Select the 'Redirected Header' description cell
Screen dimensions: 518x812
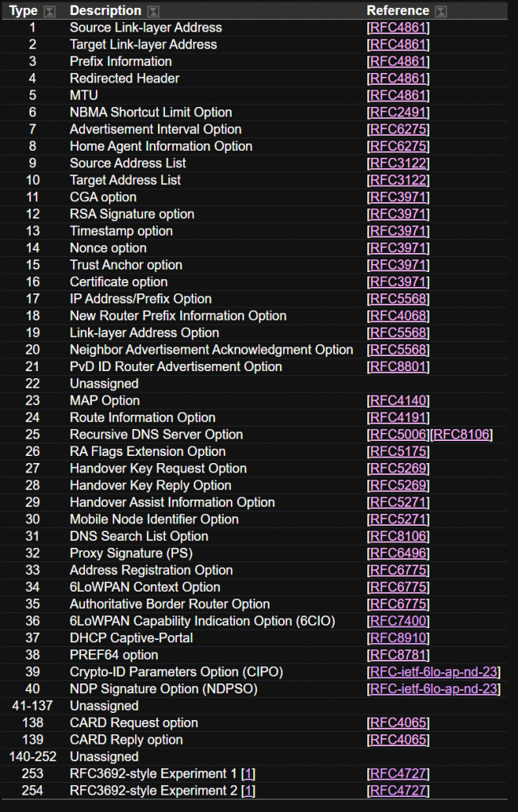point(125,79)
